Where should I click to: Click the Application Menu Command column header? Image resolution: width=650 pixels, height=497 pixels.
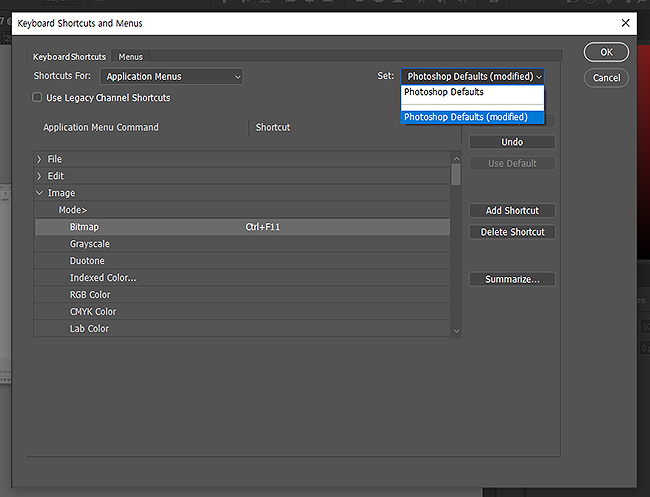tap(101, 128)
